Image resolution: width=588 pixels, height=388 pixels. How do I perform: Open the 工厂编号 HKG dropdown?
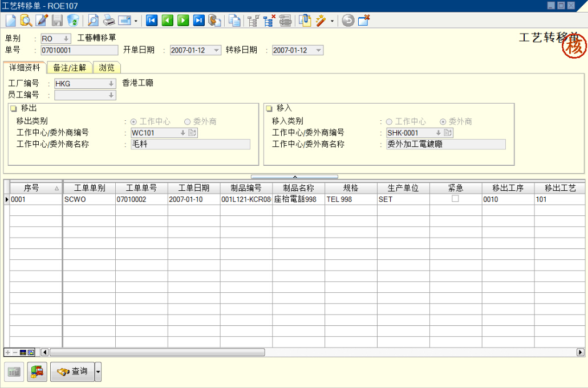pos(111,84)
